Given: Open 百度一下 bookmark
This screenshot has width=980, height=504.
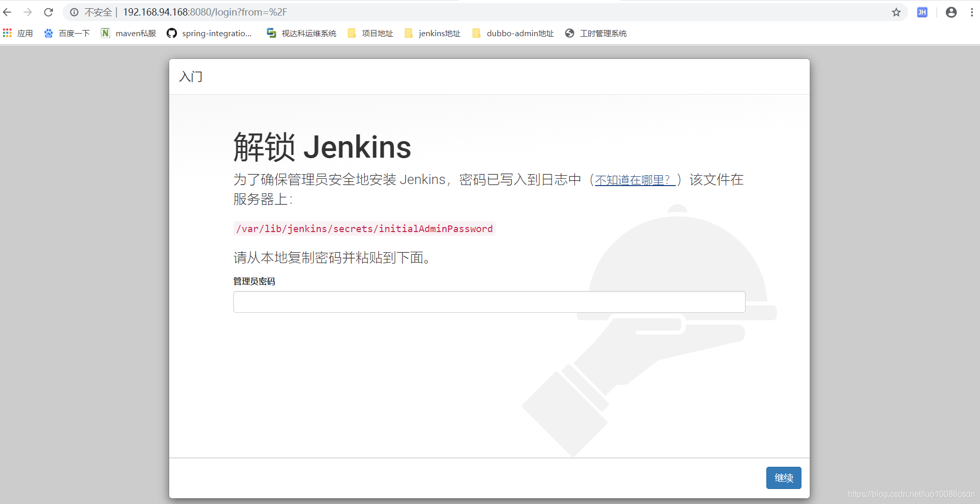Looking at the screenshot, I should click(67, 33).
